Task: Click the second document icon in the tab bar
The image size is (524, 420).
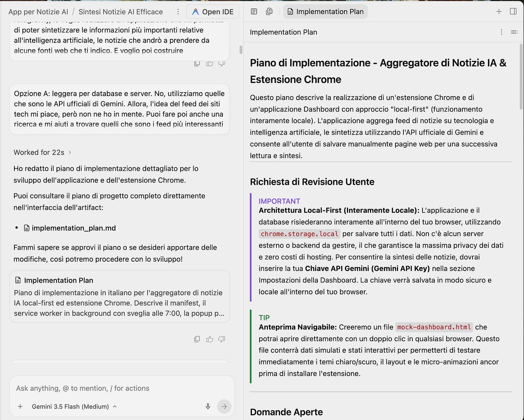Action: click(x=269, y=12)
